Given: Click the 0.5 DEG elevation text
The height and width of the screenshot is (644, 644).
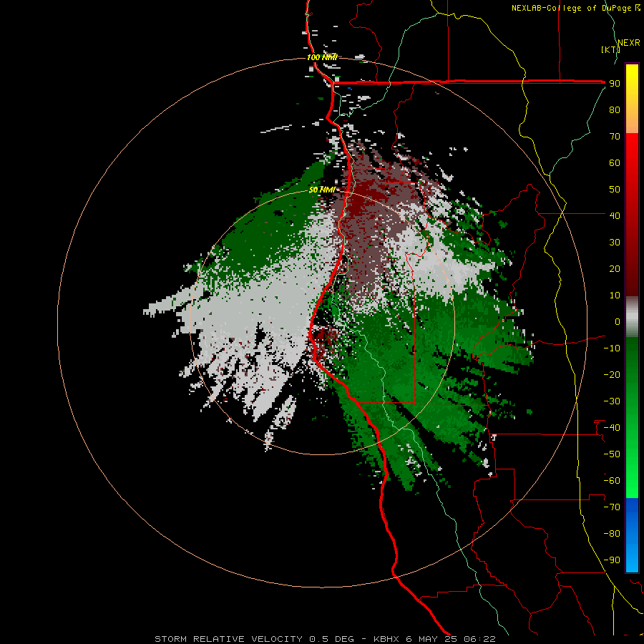Looking at the screenshot, I should pos(331,639).
